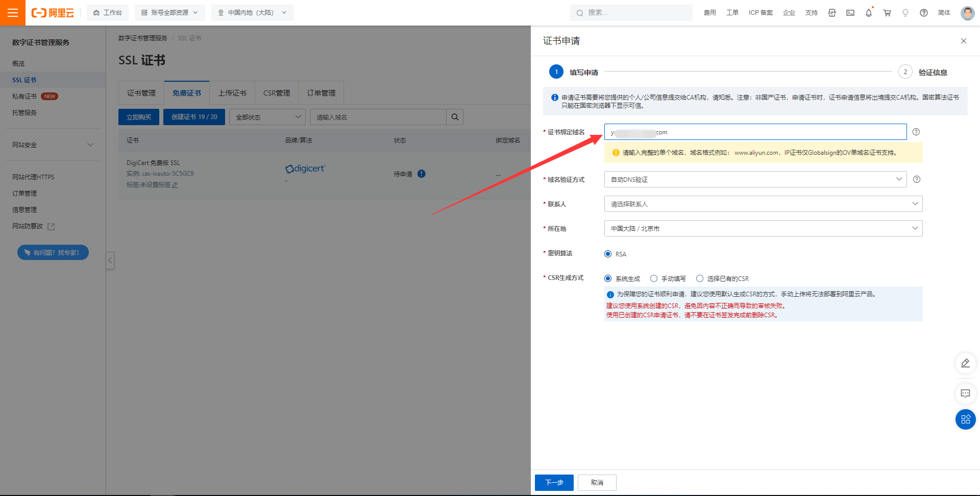The height and width of the screenshot is (496, 980).
Task: Click the 有问题? 找专家! button
Action: click(x=53, y=252)
